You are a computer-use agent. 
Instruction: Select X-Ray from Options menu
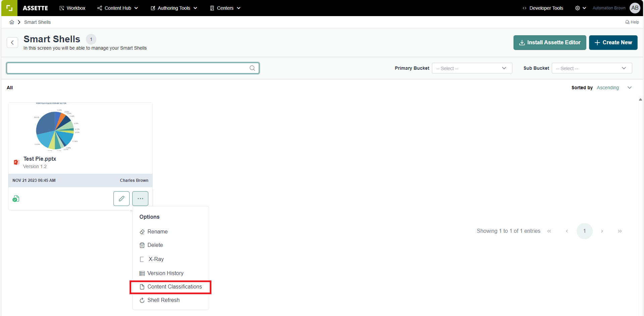170,259
